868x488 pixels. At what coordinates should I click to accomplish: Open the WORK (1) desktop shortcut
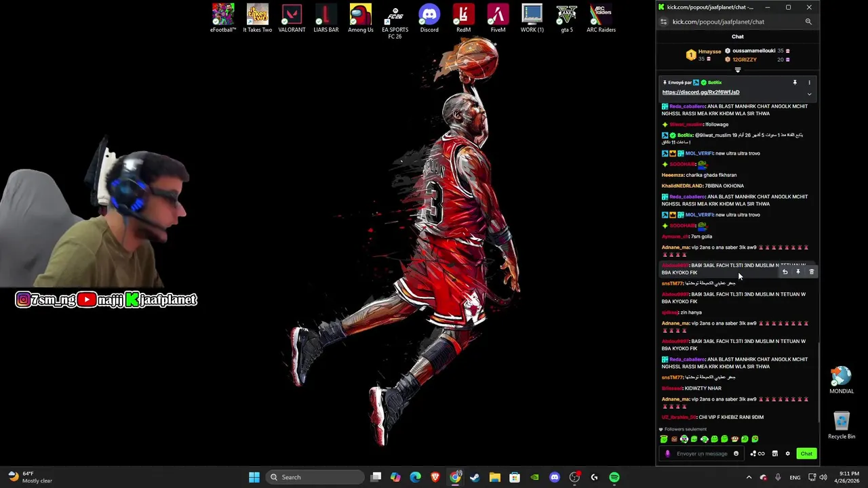(x=532, y=18)
